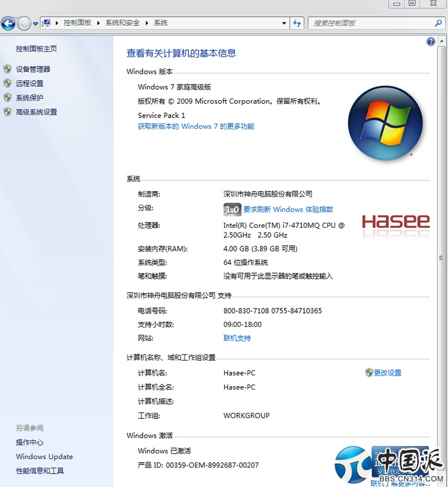Focus the 搜索控制面板 search field
Screen dimensions: 448x487
[x=371, y=24]
